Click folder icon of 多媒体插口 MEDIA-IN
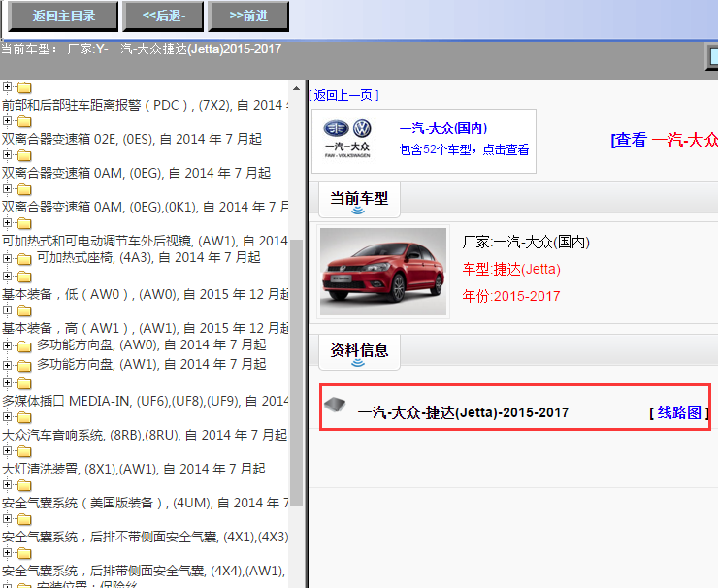The width and height of the screenshot is (718, 588). [x=24, y=383]
